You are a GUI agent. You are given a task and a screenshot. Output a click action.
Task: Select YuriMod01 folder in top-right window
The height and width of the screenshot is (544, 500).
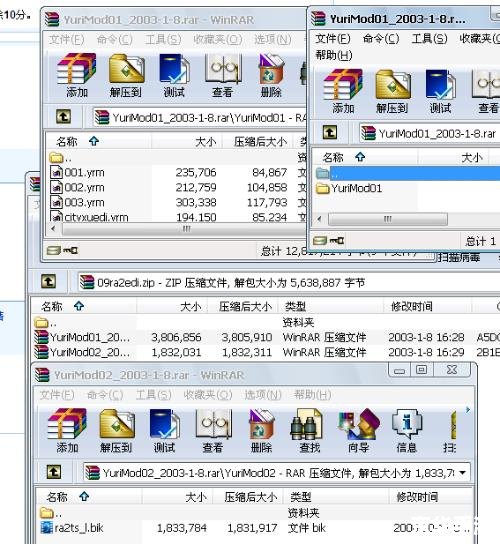(349, 188)
